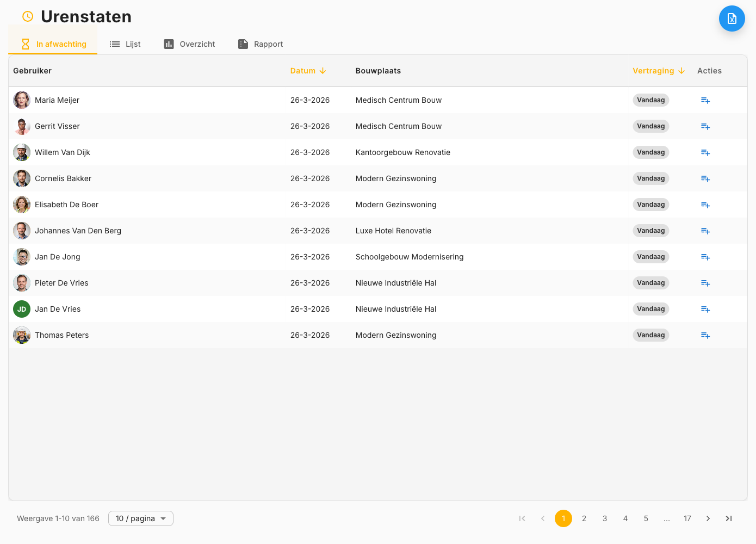Click the add-entry action icon for Jan De Jong
Viewport: 756px width, 544px height.
pos(705,257)
